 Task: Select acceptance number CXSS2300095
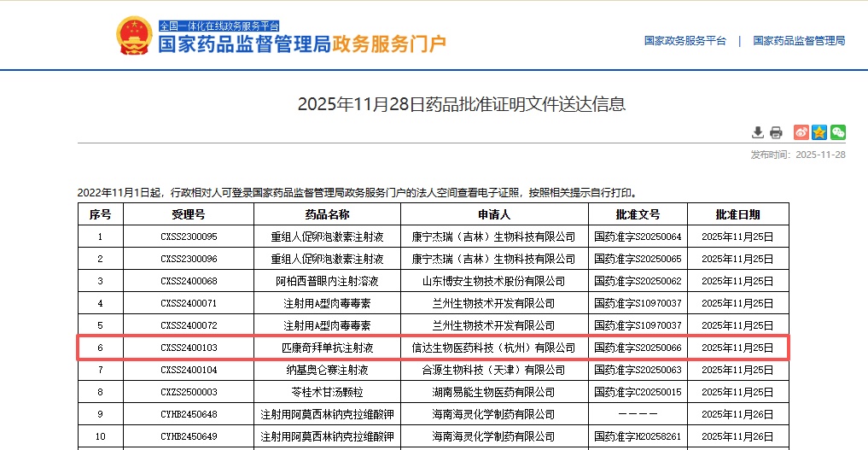coord(189,237)
